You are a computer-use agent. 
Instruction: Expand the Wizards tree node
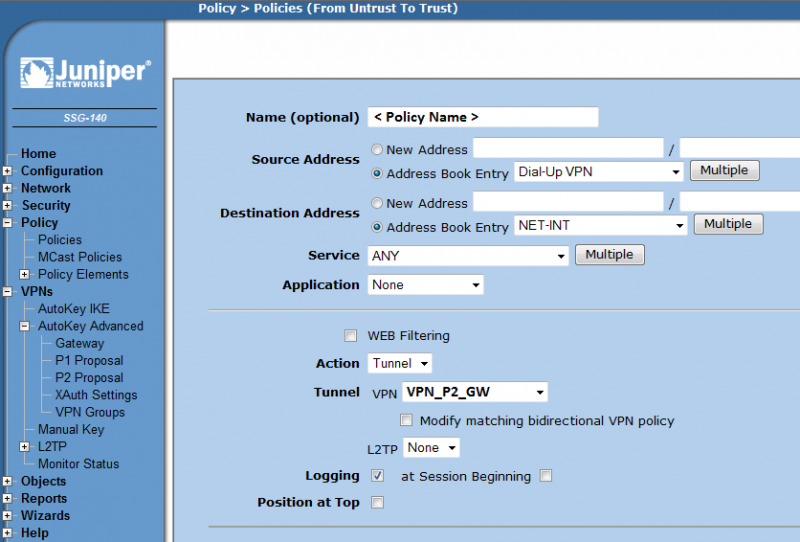pos(7,516)
